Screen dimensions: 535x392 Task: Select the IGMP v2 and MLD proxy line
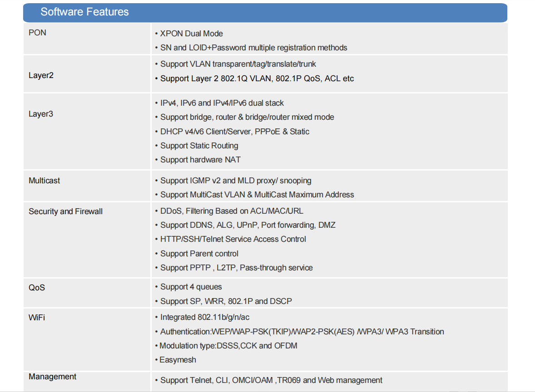tap(233, 181)
